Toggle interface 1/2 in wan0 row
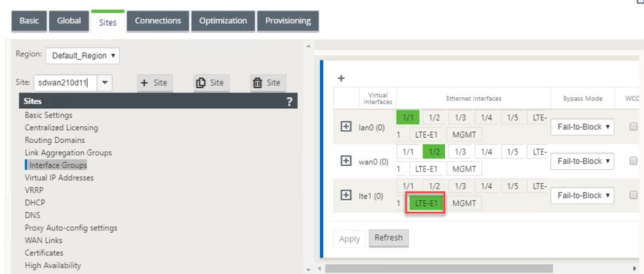The width and height of the screenshot is (644, 274). 434,152
